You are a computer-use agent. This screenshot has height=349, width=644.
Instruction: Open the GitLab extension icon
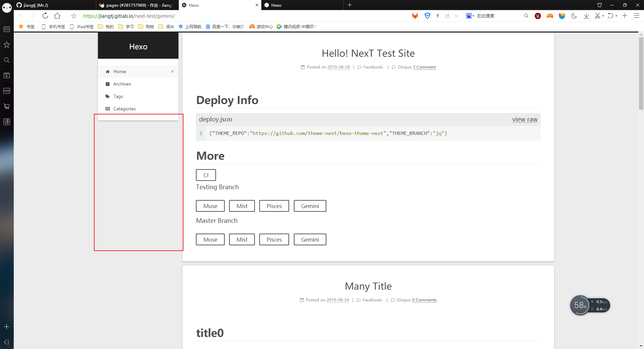pyautogui.click(x=415, y=16)
